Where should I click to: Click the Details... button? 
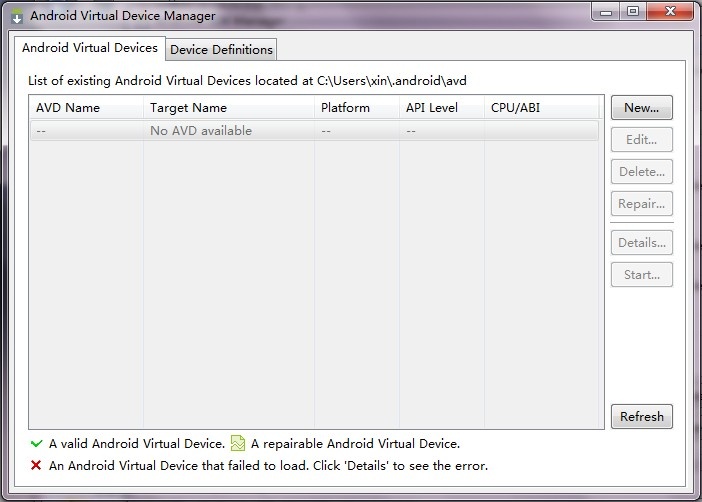pos(641,242)
